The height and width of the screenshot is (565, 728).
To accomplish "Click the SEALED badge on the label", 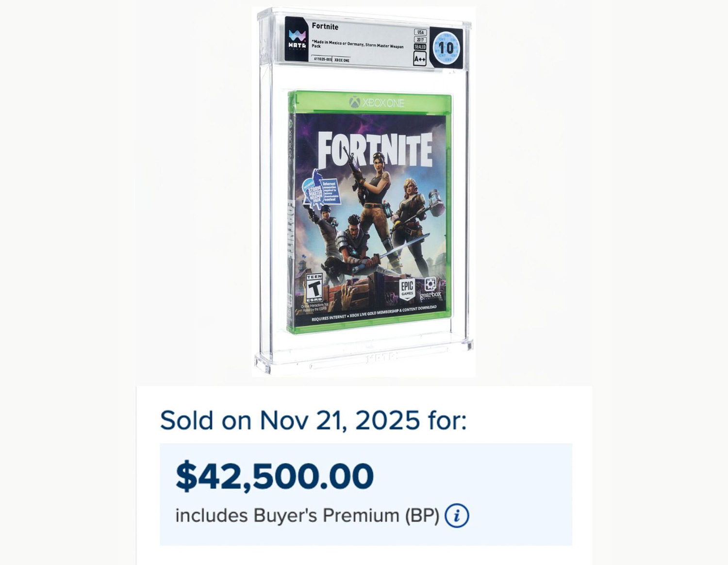I will 420,47.
